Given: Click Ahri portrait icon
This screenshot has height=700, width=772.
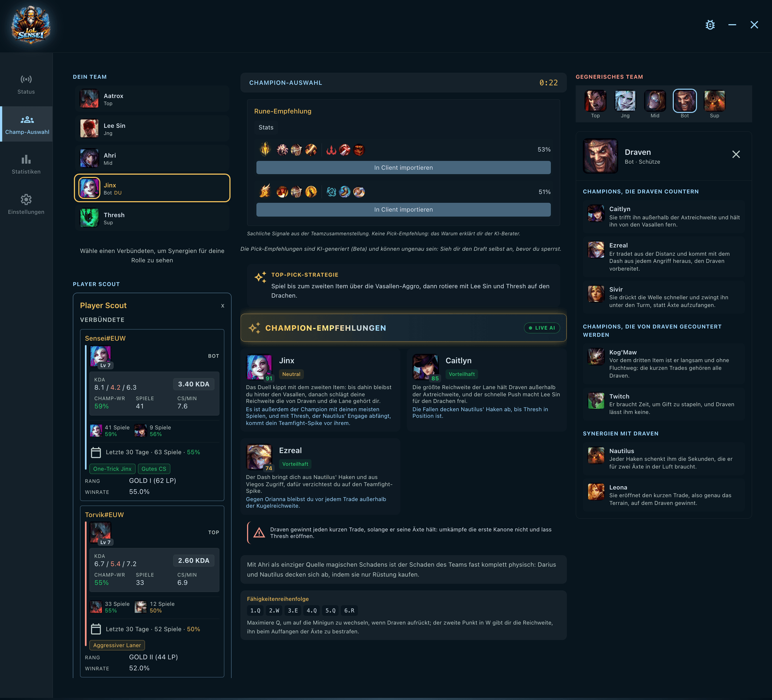Looking at the screenshot, I should (89, 158).
